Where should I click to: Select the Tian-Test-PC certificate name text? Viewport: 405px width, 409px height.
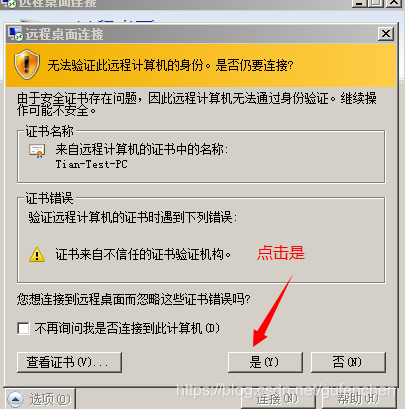coord(91,164)
